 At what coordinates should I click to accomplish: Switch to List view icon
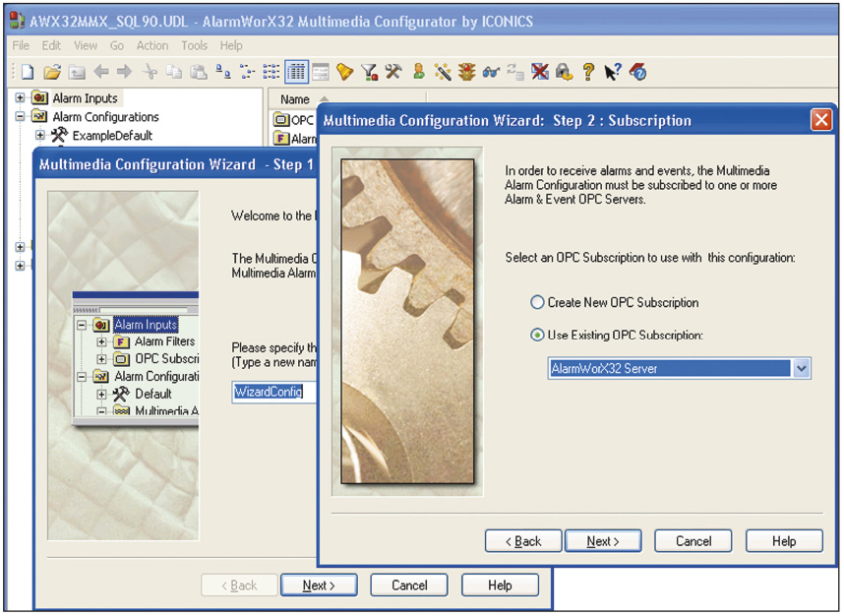pos(271,72)
